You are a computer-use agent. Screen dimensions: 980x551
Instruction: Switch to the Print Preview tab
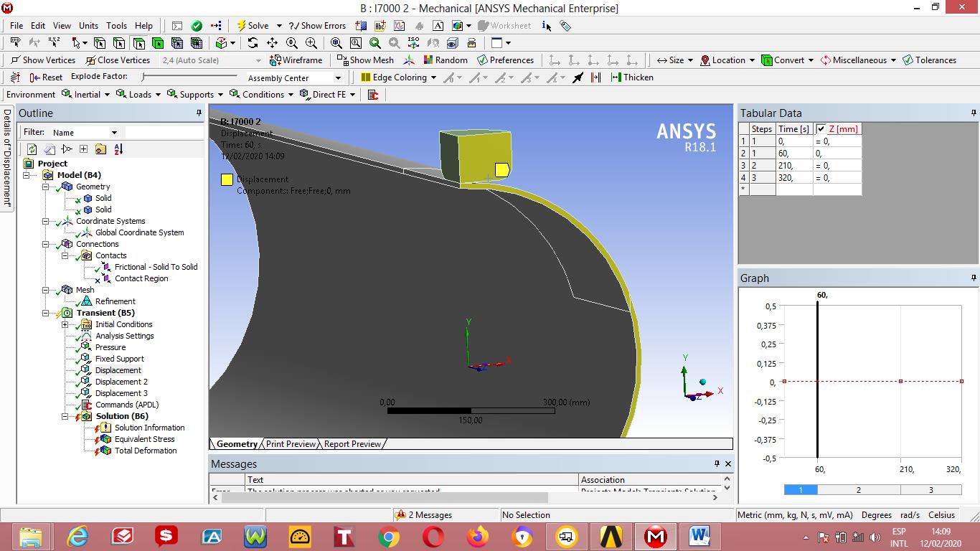click(291, 443)
